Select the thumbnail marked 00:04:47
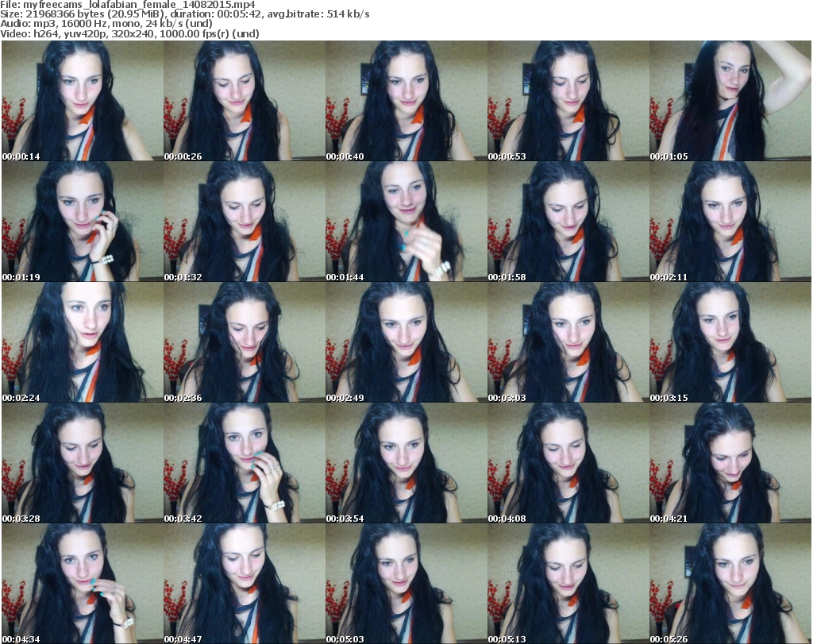 point(245,584)
